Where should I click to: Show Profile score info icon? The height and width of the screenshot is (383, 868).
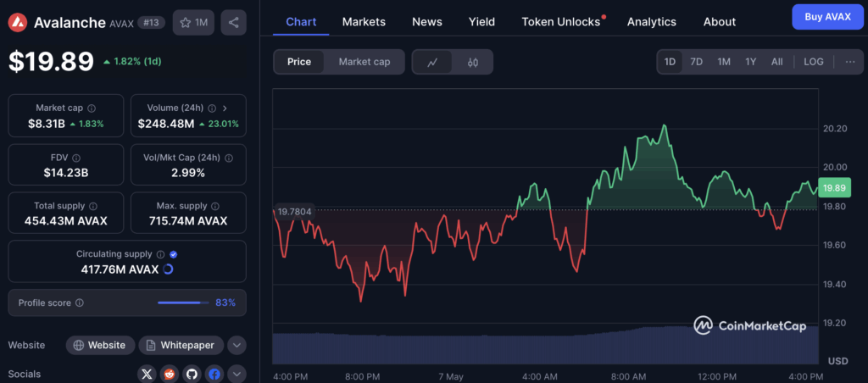tap(80, 303)
